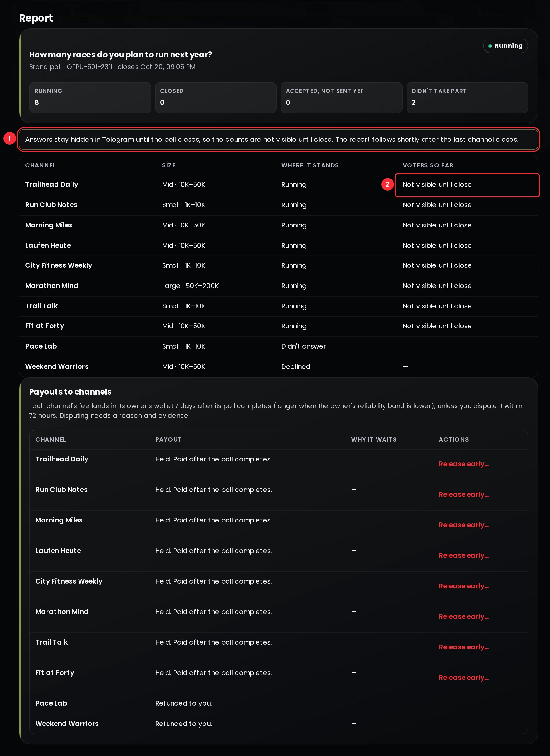Click Marathon Mind's Not visible until close cell
The width and height of the screenshot is (550, 756).
click(437, 286)
